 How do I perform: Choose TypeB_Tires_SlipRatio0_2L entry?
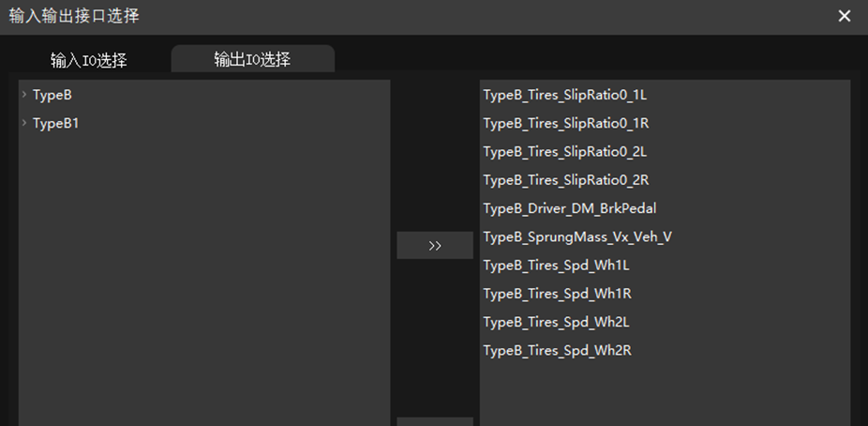(x=564, y=151)
